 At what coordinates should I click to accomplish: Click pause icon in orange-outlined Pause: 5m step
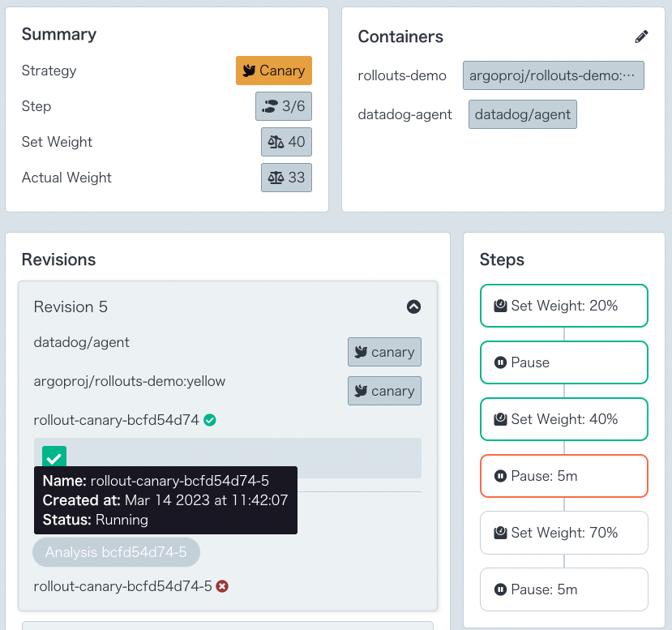pos(500,476)
